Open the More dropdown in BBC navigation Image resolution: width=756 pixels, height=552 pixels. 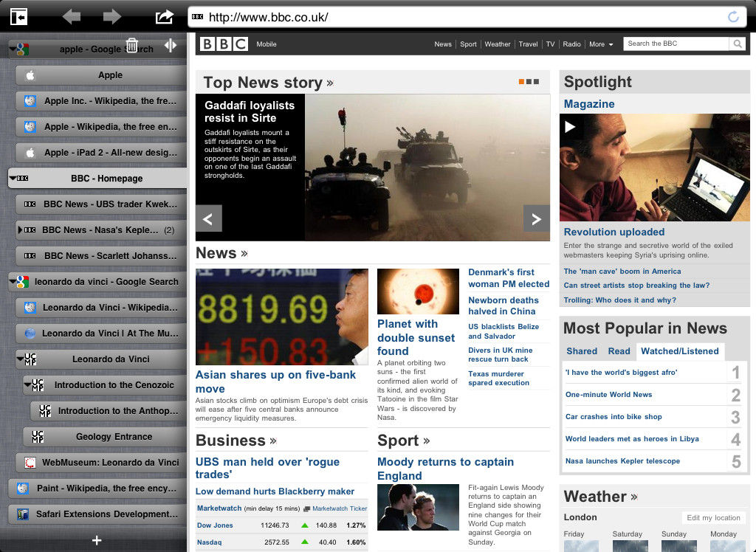(x=601, y=44)
